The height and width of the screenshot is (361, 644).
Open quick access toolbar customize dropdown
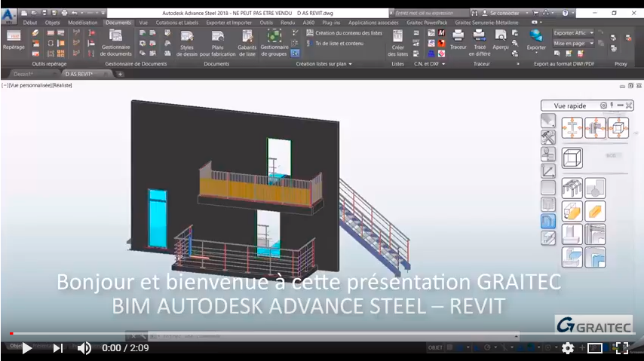point(103,13)
